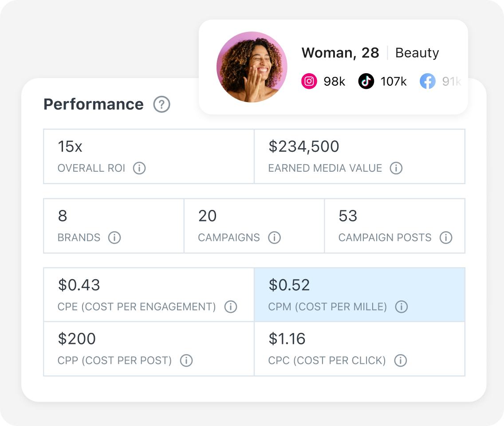Toggle the highlighted CPM metric cell
The height and width of the screenshot is (426, 504).
[x=359, y=294]
